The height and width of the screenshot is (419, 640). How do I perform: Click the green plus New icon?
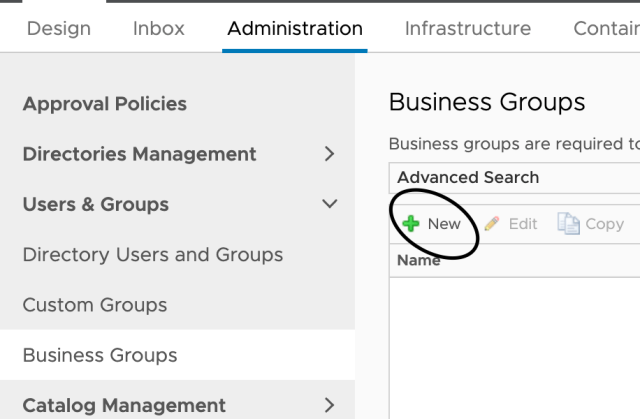pos(411,224)
